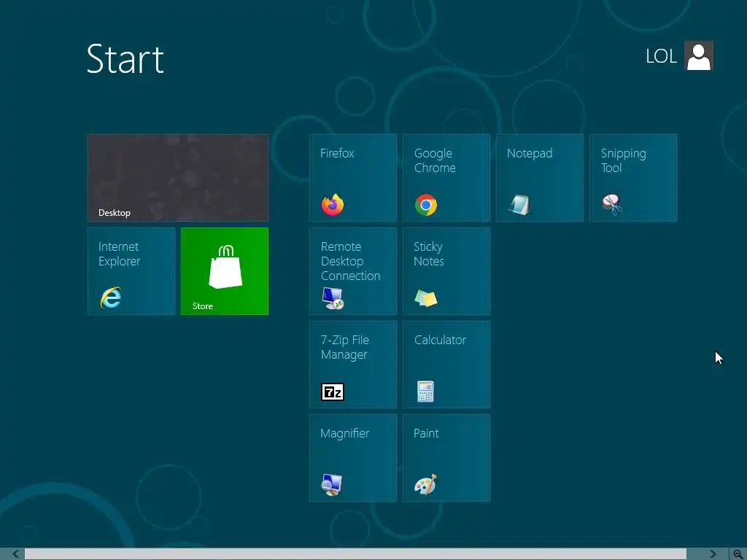The width and height of the screenshot is (747, 560).
Task: Launch Google Chrome via its icon
Action: pos(426,205)
